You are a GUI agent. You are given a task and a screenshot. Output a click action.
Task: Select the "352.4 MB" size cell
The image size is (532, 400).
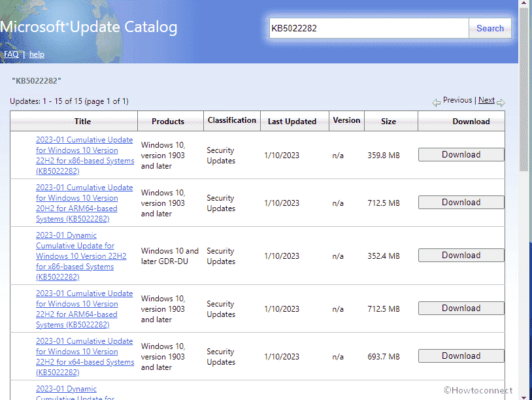tap(384, 256)
